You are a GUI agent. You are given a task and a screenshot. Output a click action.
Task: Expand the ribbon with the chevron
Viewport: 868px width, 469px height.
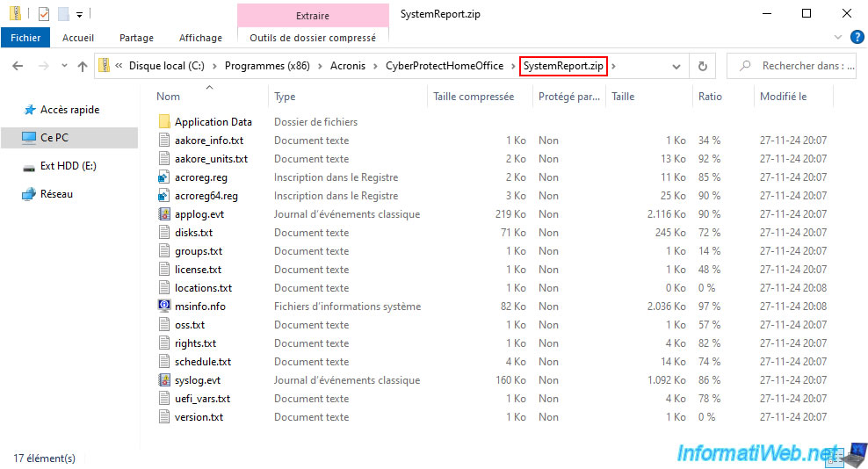coord(837,38)
